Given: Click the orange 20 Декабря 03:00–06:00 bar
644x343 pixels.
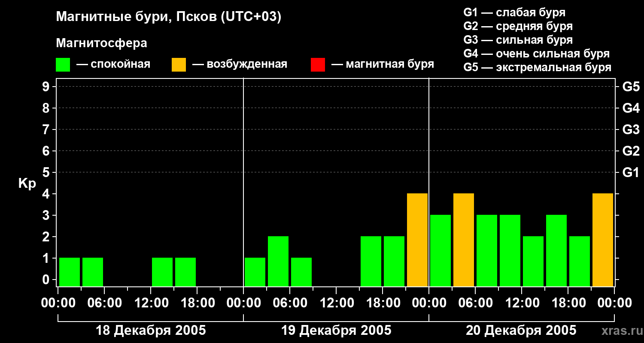Looking at the screenshot, I should click(x=464, y=240).
